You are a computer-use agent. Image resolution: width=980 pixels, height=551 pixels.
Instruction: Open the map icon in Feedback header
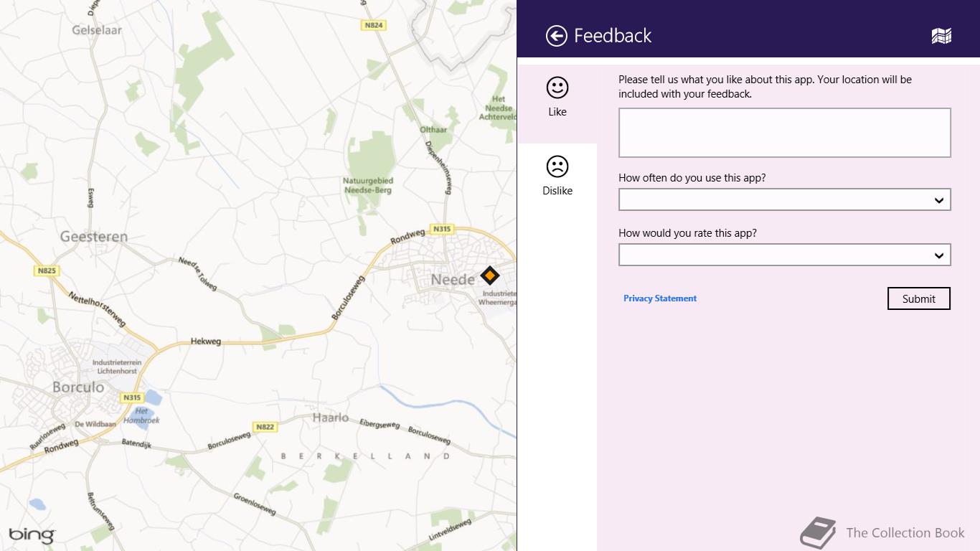(941, 36)
